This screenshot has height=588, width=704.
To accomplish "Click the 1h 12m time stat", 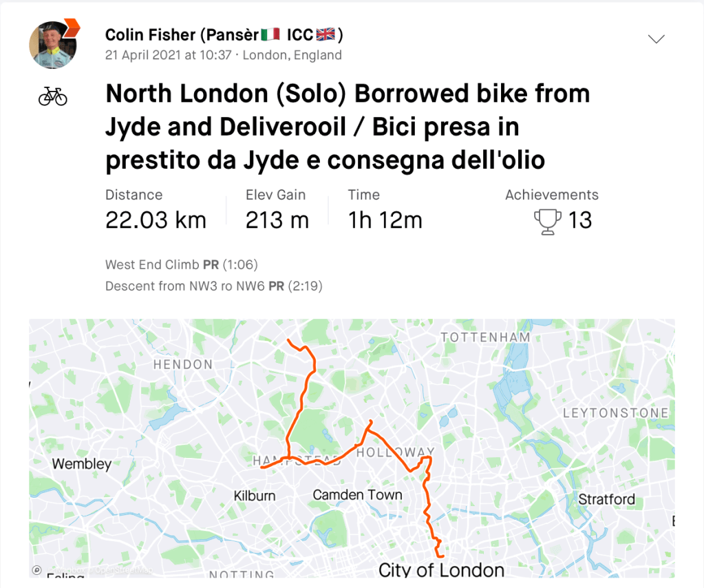I will tap(385, 220).
